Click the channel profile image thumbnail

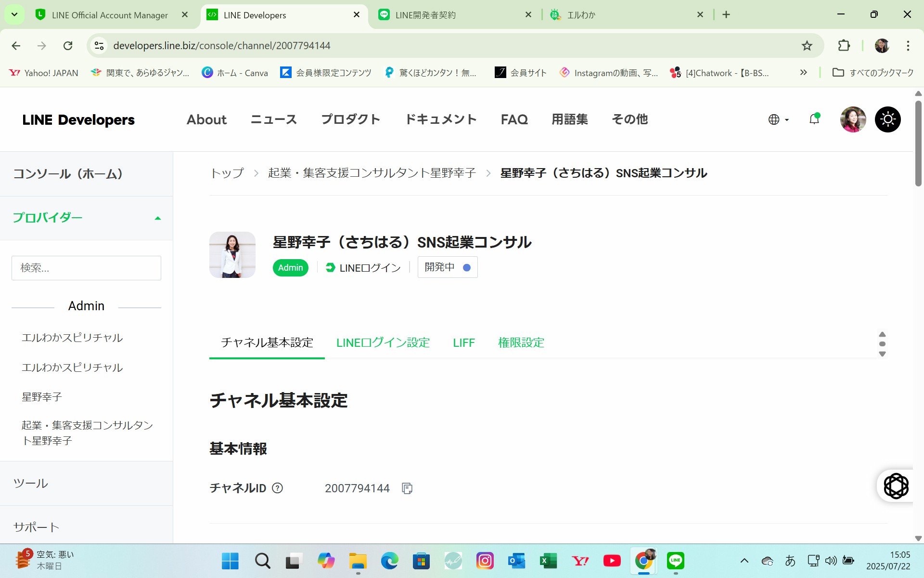(232, 255)
